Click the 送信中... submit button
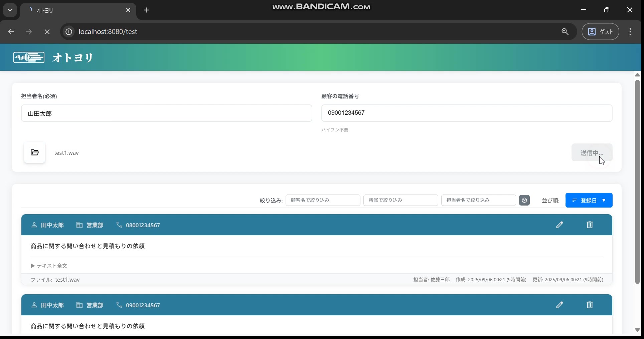The width and height of the screenshot is (644, 339). pos(592,152)
